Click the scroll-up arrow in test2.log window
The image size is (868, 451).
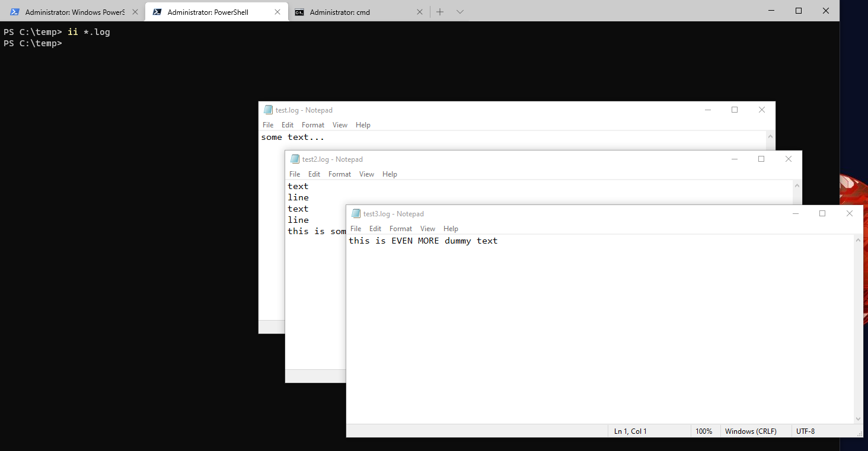(797, 185)
